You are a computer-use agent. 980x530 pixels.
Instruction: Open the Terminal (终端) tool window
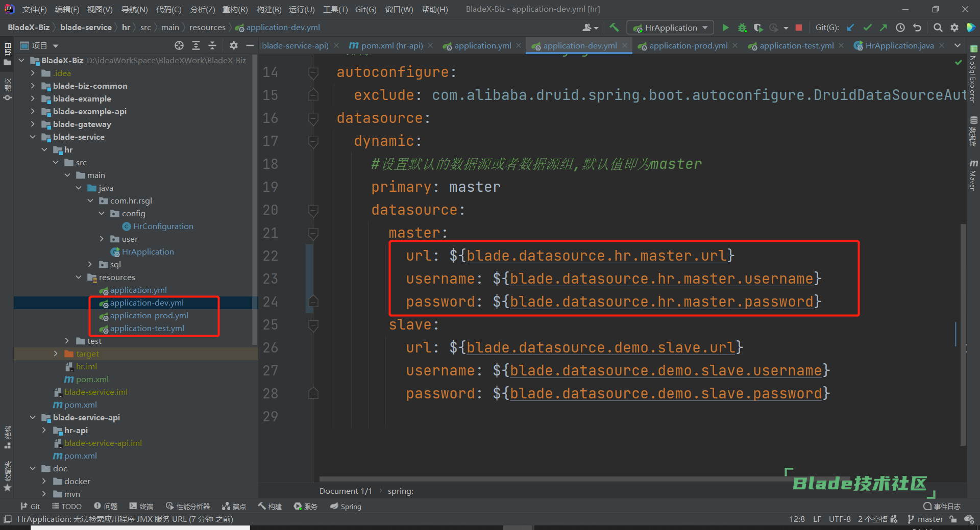point(141,506)
